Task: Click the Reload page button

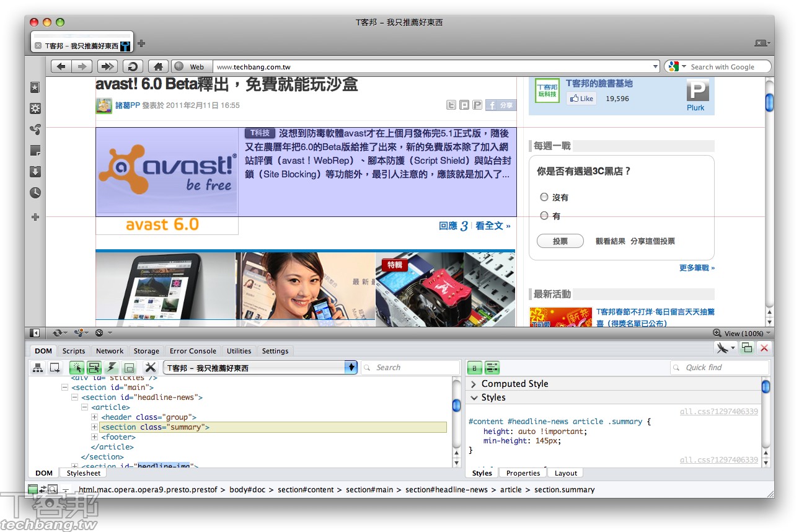Action: click(x=133, y=66)
